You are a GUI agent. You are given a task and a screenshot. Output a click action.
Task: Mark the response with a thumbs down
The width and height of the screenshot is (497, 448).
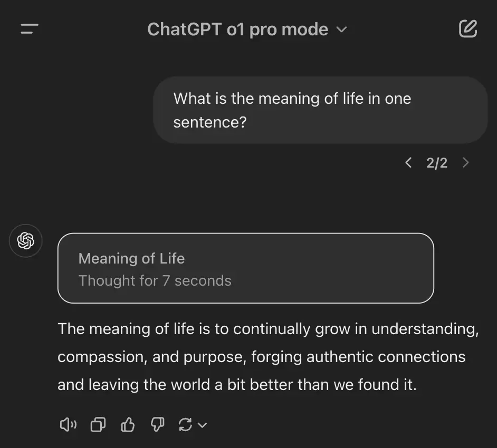(x=157, y=424)
